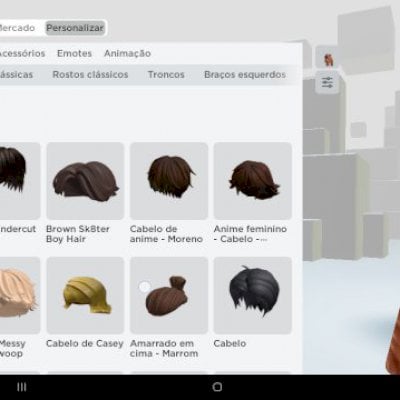Equip the yellow Cabelo de Casey hair
The width and height of the screenshot is (400, 400).
85,295
